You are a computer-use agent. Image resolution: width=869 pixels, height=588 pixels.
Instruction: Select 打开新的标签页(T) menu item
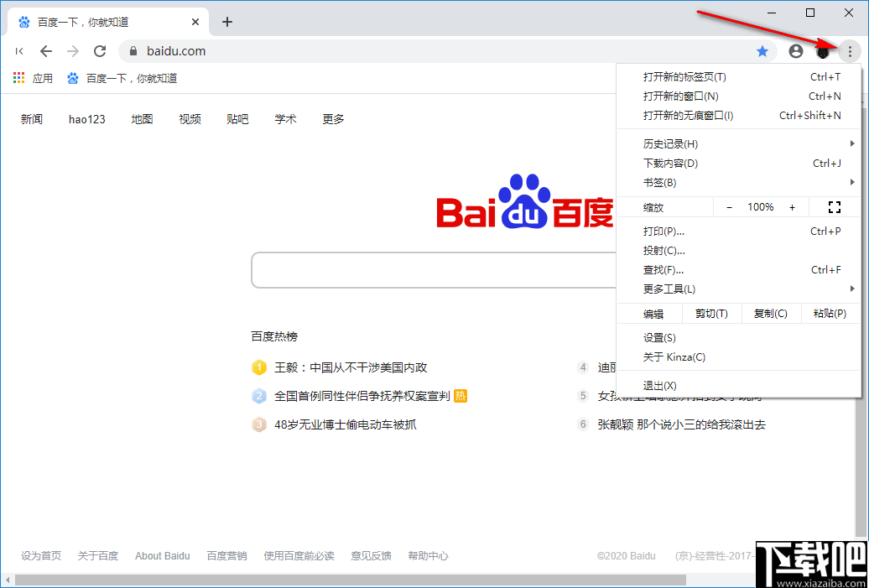(x=739, y=77)
